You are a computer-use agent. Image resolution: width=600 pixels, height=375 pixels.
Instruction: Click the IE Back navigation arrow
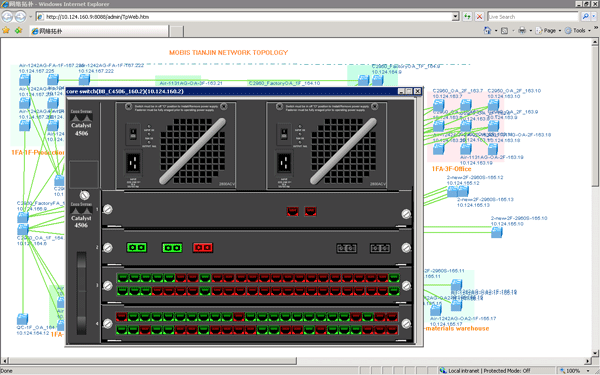[x=7, y=16]
